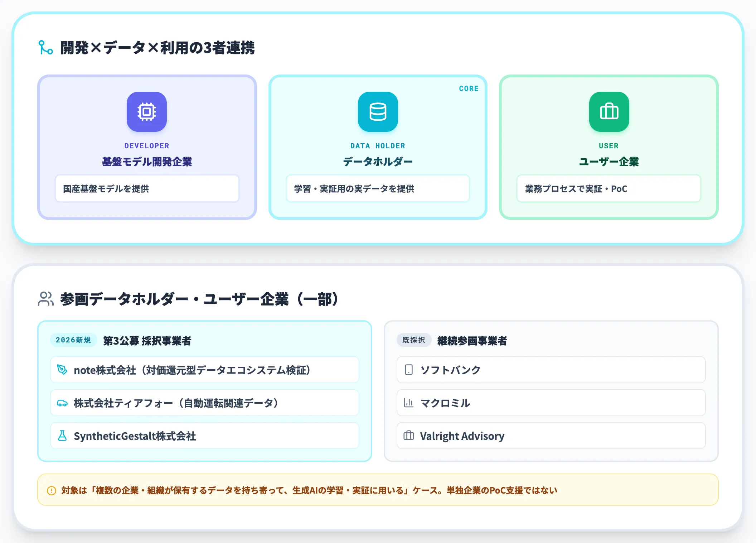Click the git-branch icon beside 開発×データ×利用の3者連携
The height and width of the screenshot is (543, 756).
click(x=46, y=48)
